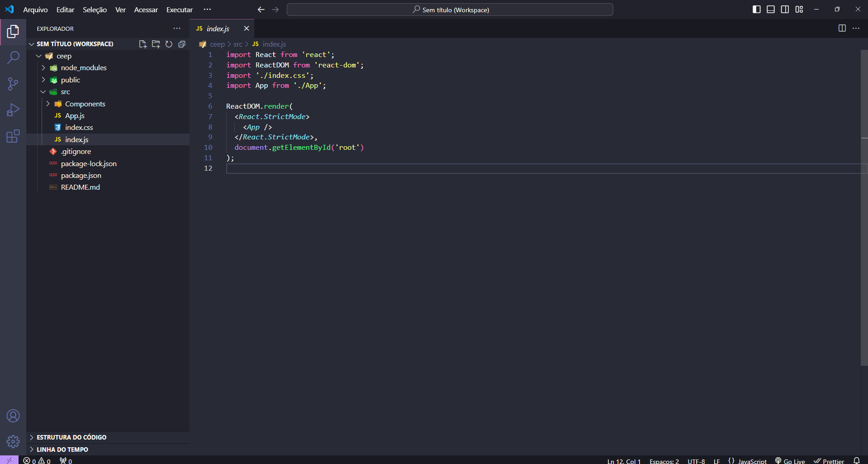Viewport: 868px width, 464px height.
Task: Click the Visual Studio Code logo icon
Action: click(x=9, y=9)
